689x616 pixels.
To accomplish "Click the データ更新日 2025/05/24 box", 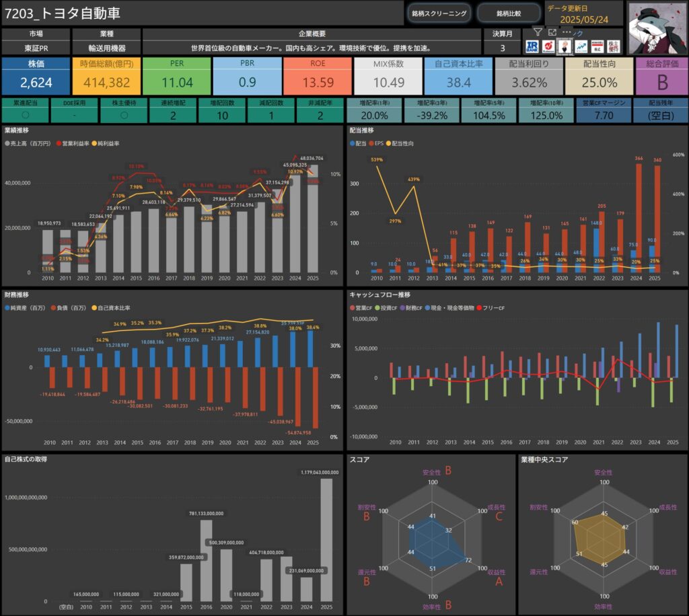I will pyautogui.click(x=583, y=14).
